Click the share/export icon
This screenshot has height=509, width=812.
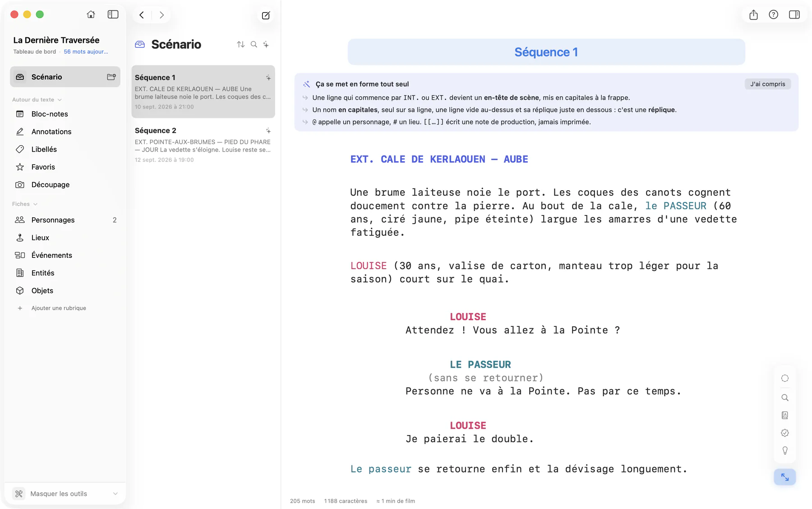pos(753,15)
